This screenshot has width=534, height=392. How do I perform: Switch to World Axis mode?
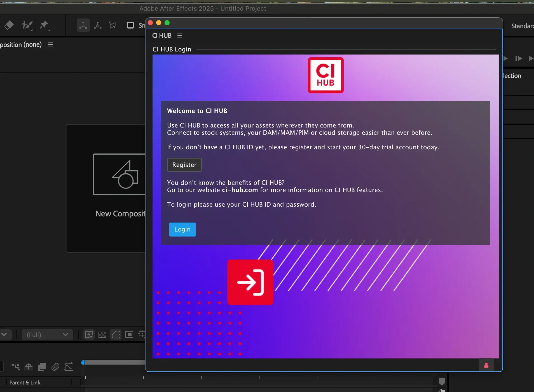(x=98, y=25)
